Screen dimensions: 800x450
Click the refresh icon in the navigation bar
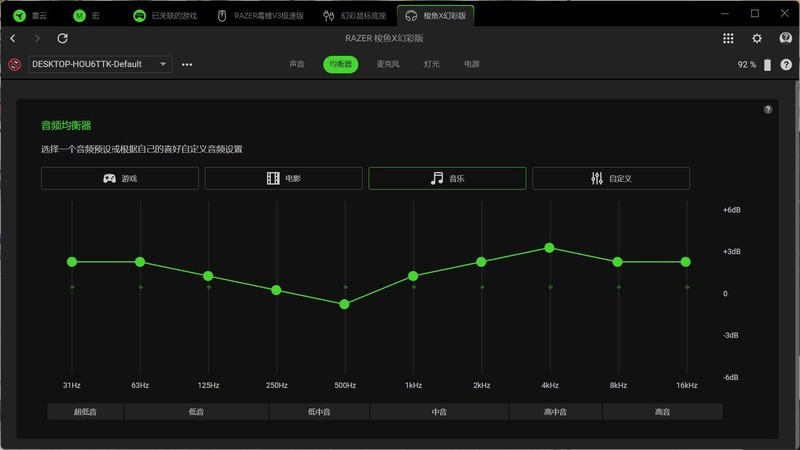[x=62, y=38]
